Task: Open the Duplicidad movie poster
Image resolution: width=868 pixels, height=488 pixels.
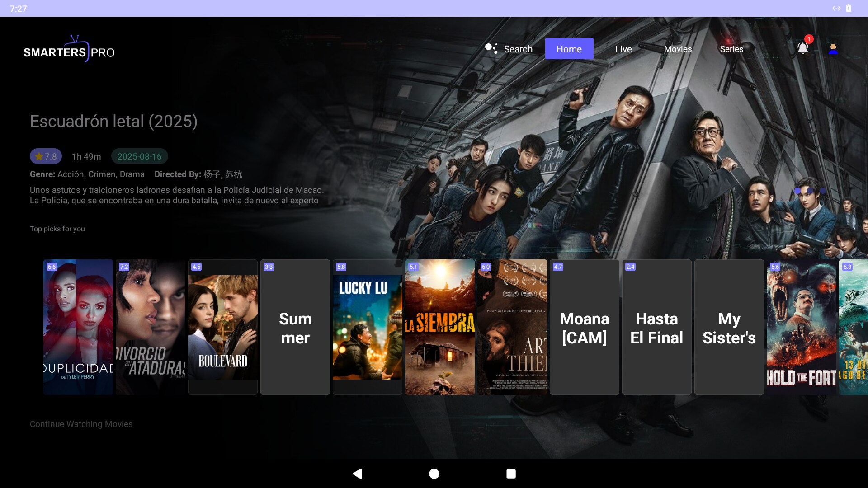Action: 78,327
